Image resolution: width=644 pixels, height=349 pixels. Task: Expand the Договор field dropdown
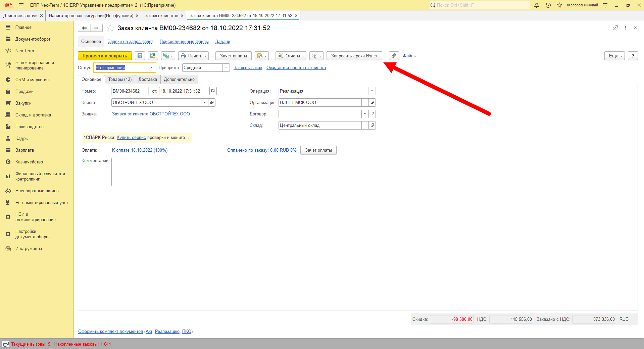coord(365,114)
